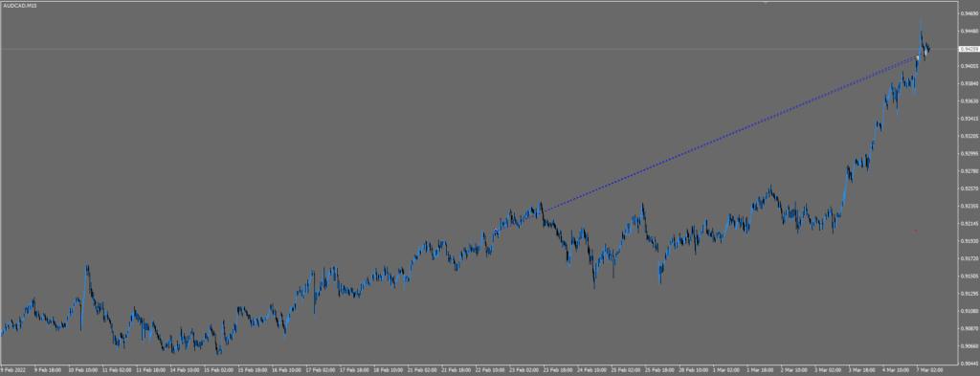Click the 15 Feb 18:00 time label
The image size is (980, 376).
tap(252, 369)
